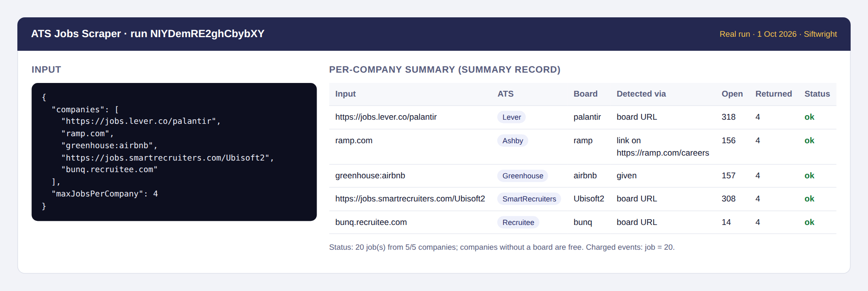Click the Recruitee ATS badge
The width and height of the screenshot is (868, 291).
click(518, 222)
